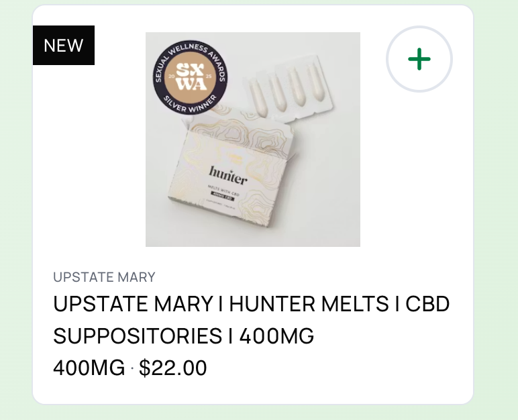Viewport: 518px width, 420px height.
Task: Open the UPSTATE MARY brand link
Action: pos(104,277)
